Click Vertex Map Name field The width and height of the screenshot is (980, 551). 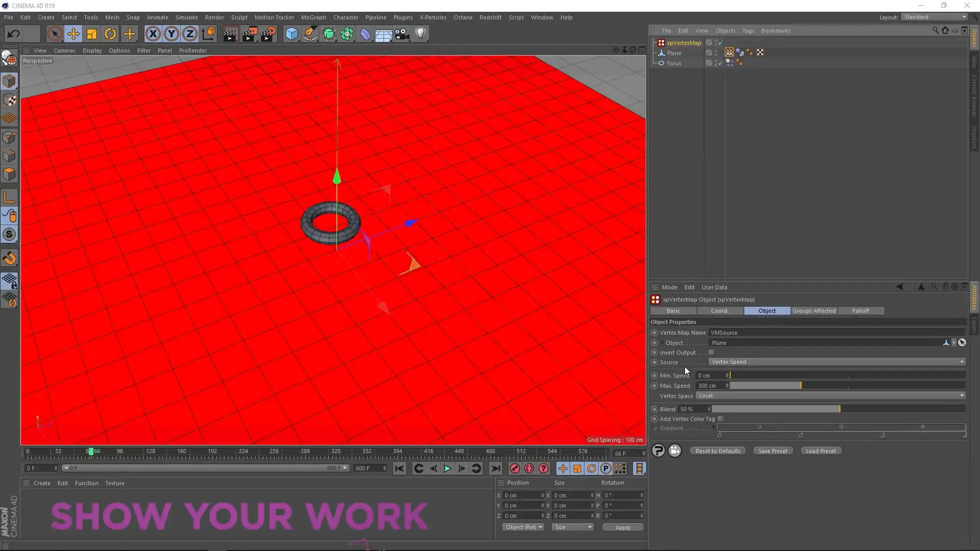837,333
